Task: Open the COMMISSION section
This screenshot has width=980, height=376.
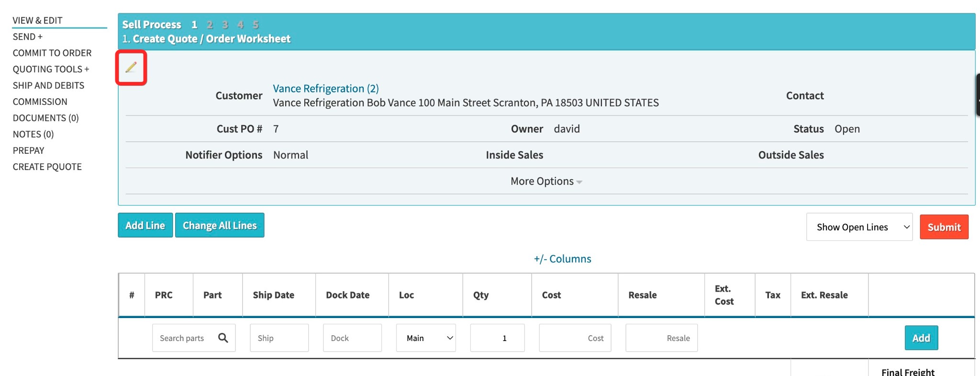Action: click(40, 102)
